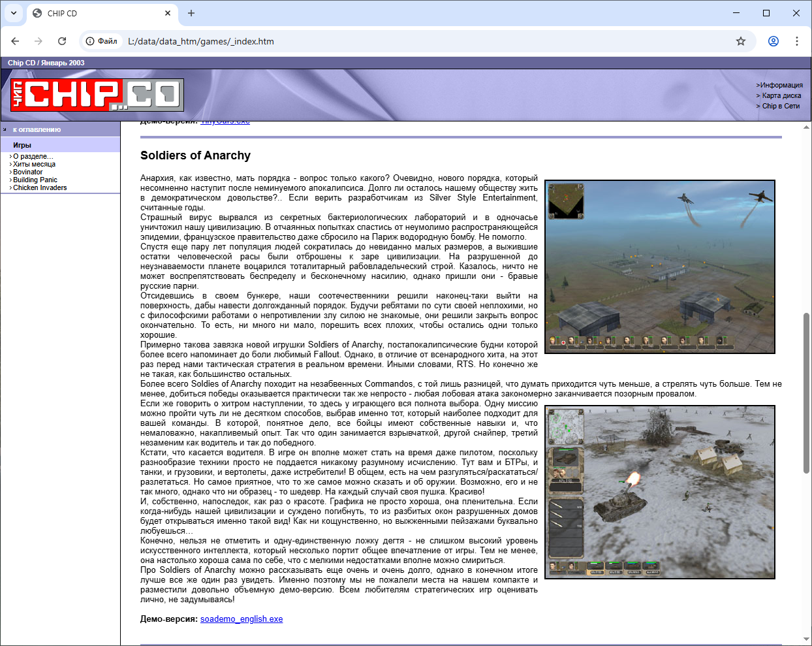Open the snowy tank battle screenshot
Screen dimensions: 812x646
coord(660,493)
